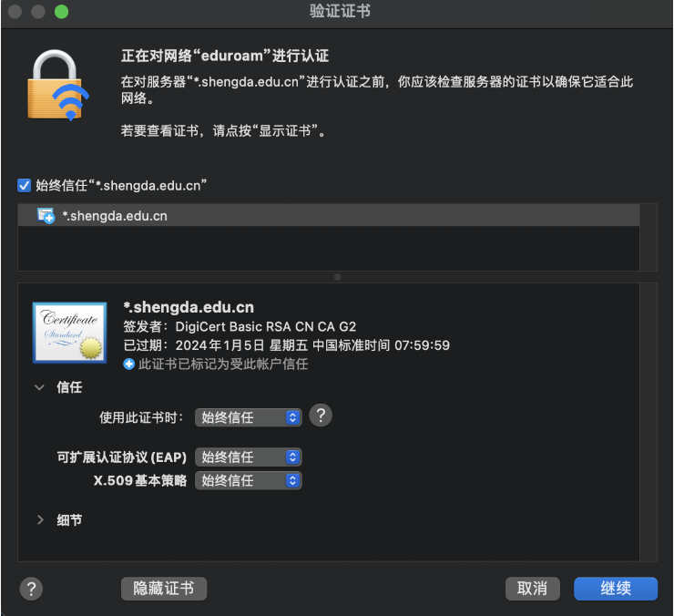674x616 pixels.
Task: Uncheck the 始终信任 "*.shengda.edu.cn" checkbox
Action: (24, 186)
